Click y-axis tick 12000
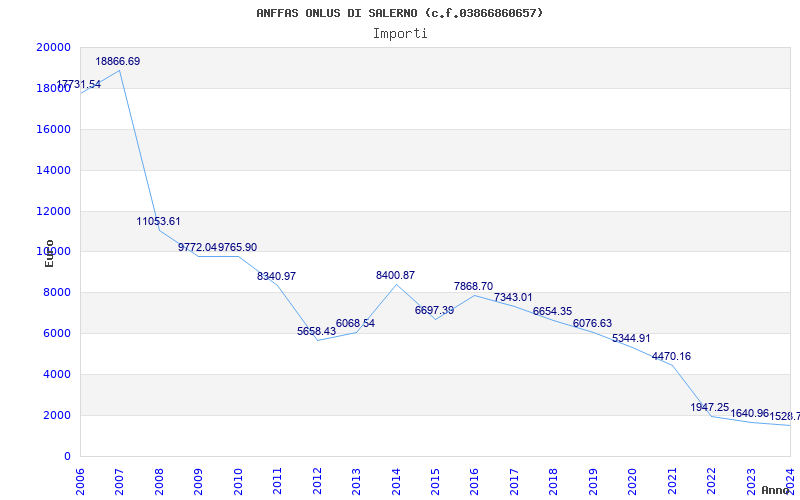 click(53, 211)
